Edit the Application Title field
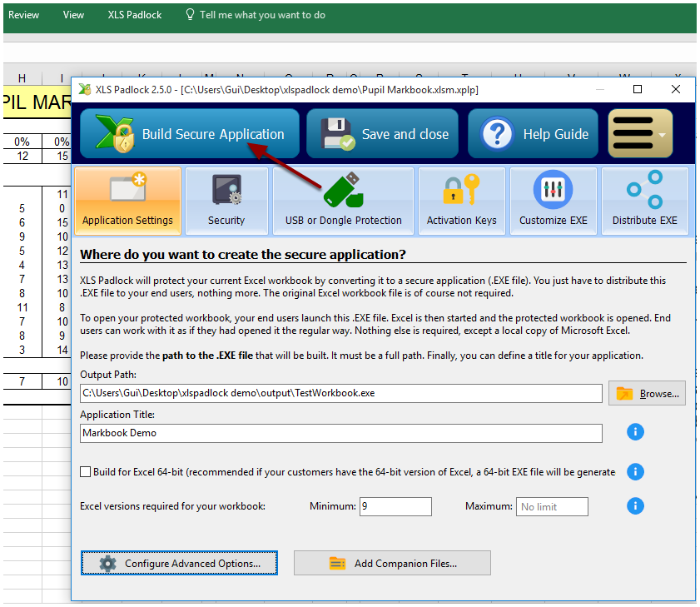700x607 pixels. point(340,433)
